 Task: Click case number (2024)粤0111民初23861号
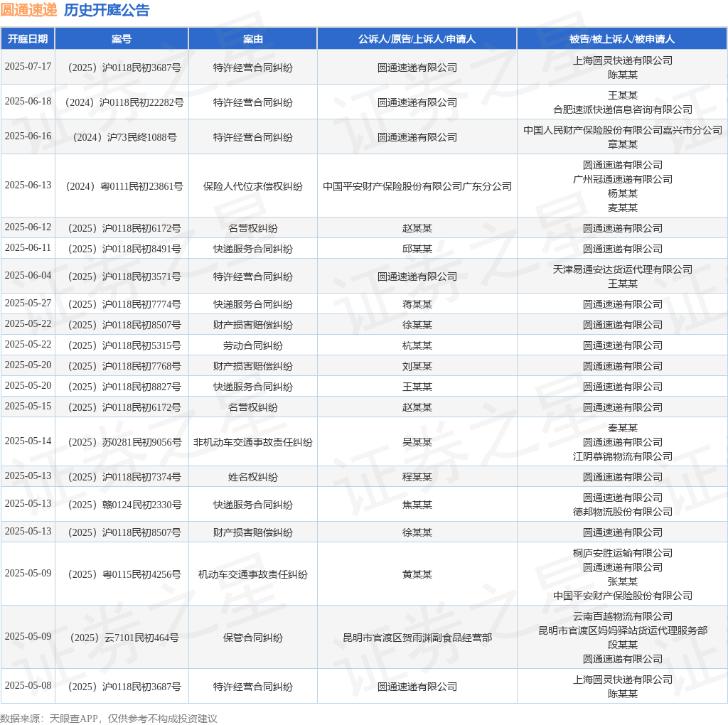124,187
